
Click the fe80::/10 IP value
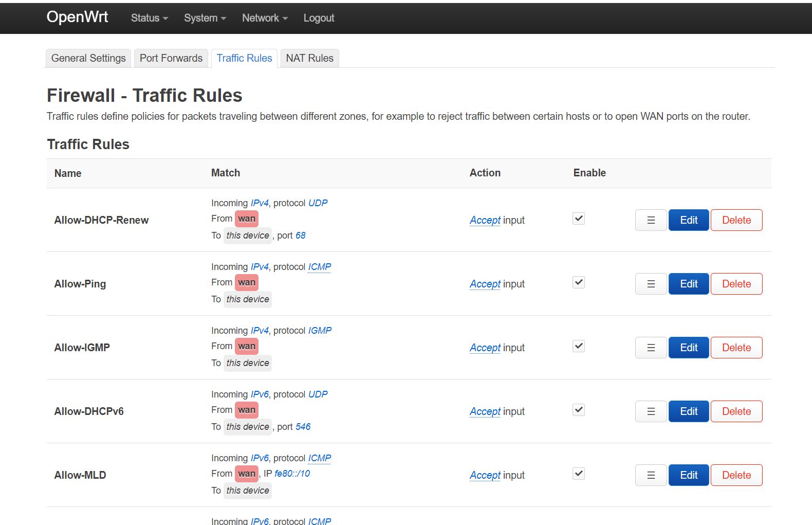click(292, 474)
